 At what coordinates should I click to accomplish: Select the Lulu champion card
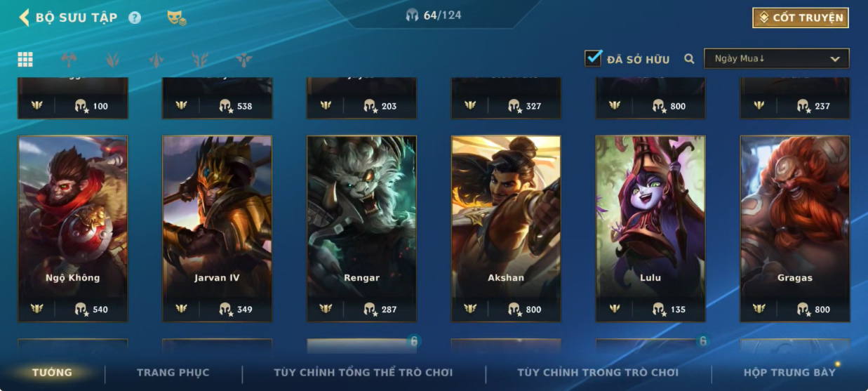tap(650, 229)
